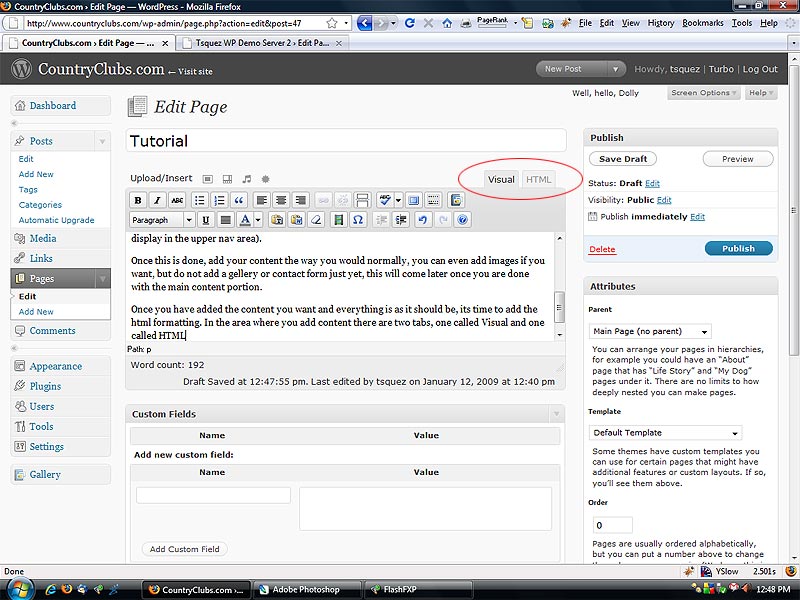Collapse the Custom Fields box
This screenshot has height=600, width=800.
click(x=557, y=414)
